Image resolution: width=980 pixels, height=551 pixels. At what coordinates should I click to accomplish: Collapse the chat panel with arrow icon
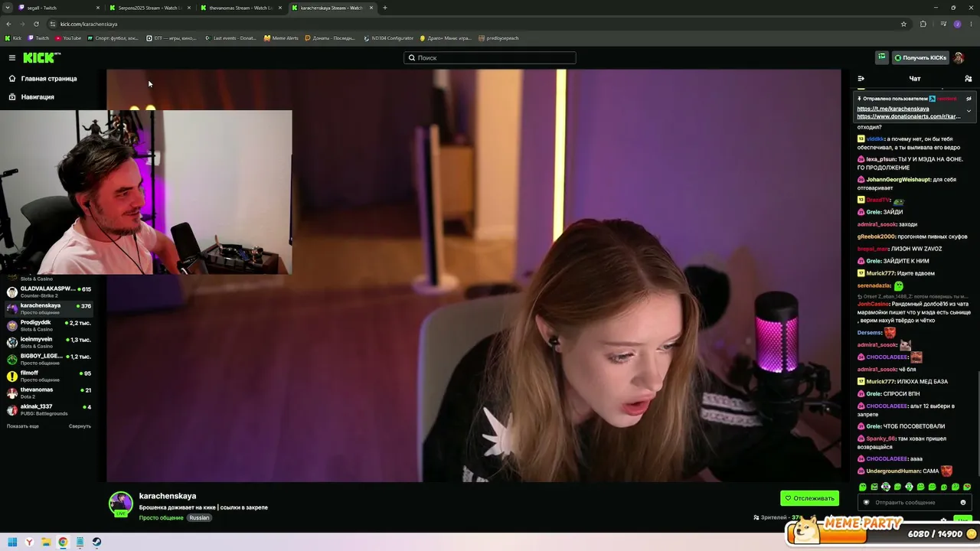(x=861, y=78)
